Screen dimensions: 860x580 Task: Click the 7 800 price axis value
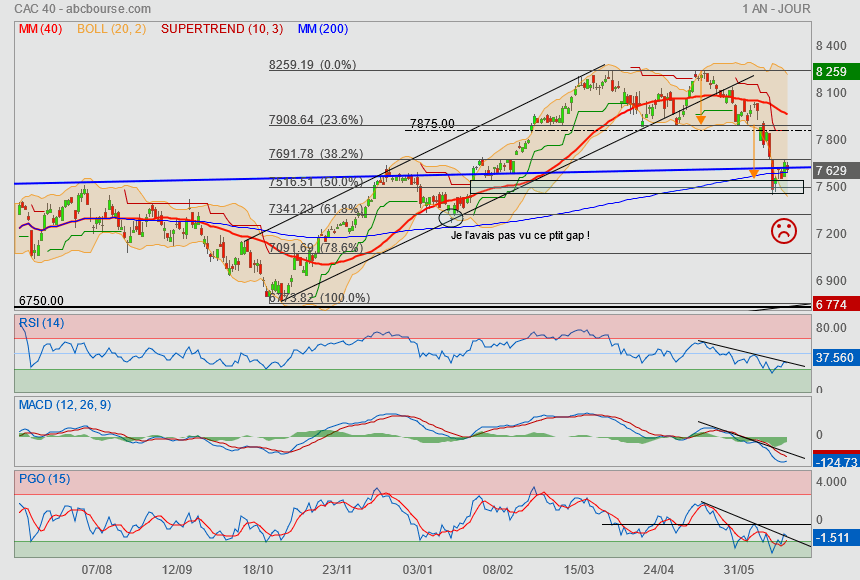(831, 140)
